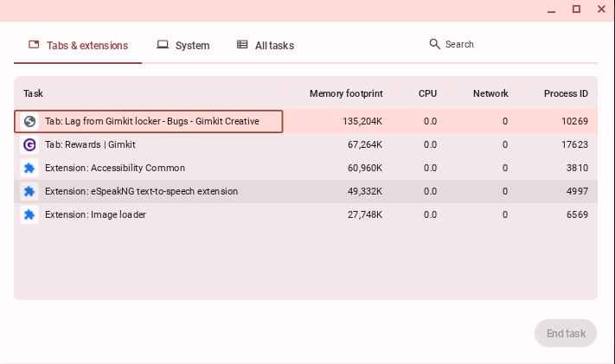Click the list icon on the All tasks tab

(x=242, y=45)
